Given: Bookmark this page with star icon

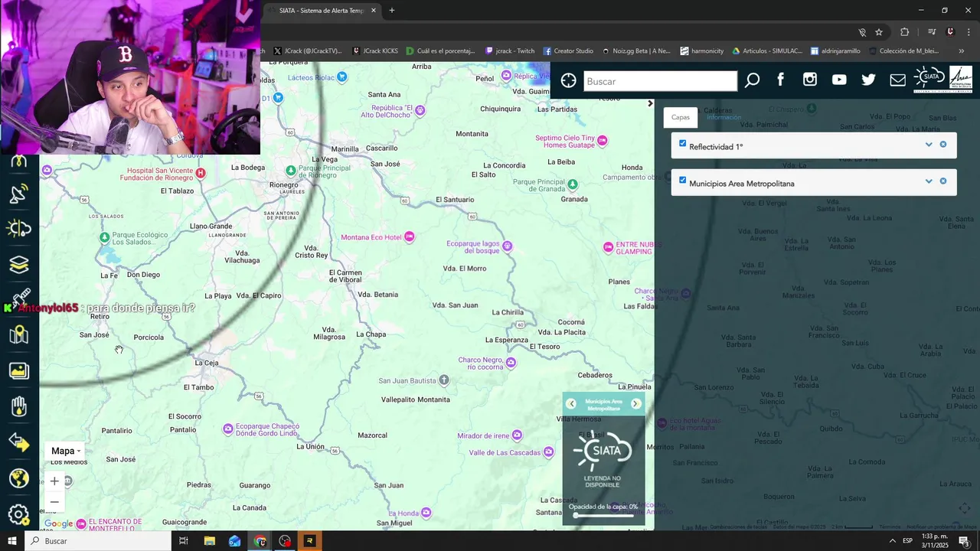Looking at the screenshot, I should tap(879, 32).
